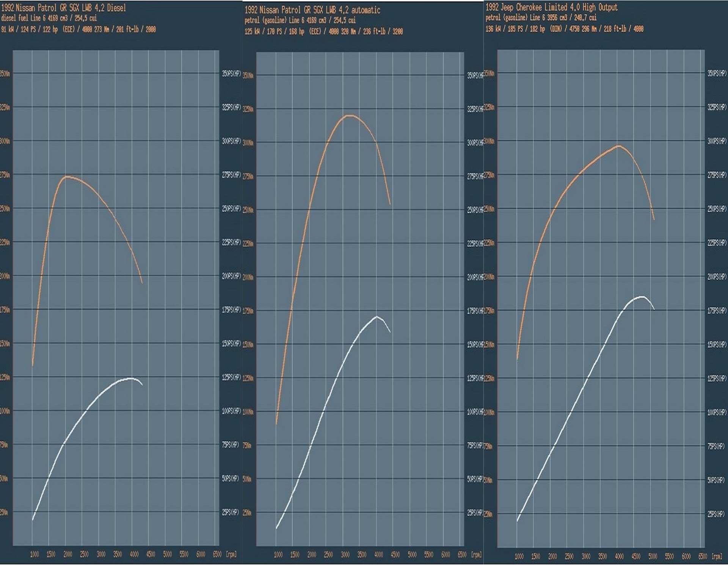Click the 6000 rpm tick under Jeep chart
728x565 pixels.
click(686, 557)
